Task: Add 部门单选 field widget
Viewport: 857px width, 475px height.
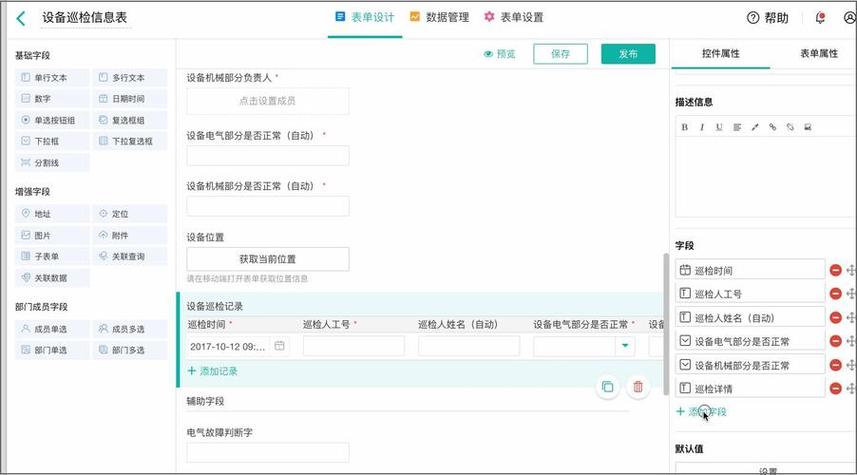Action: (x=52, y=350)
